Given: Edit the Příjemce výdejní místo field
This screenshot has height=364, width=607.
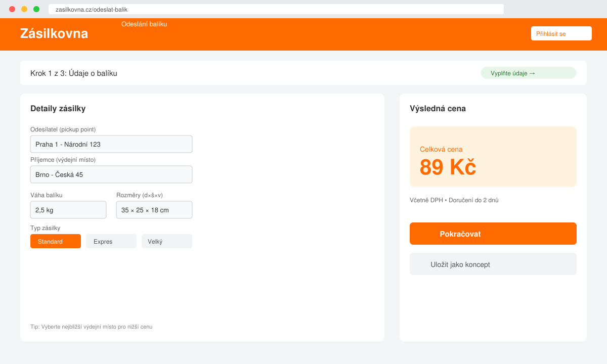Looking at the screenshot, I should (x=111, y=174).
